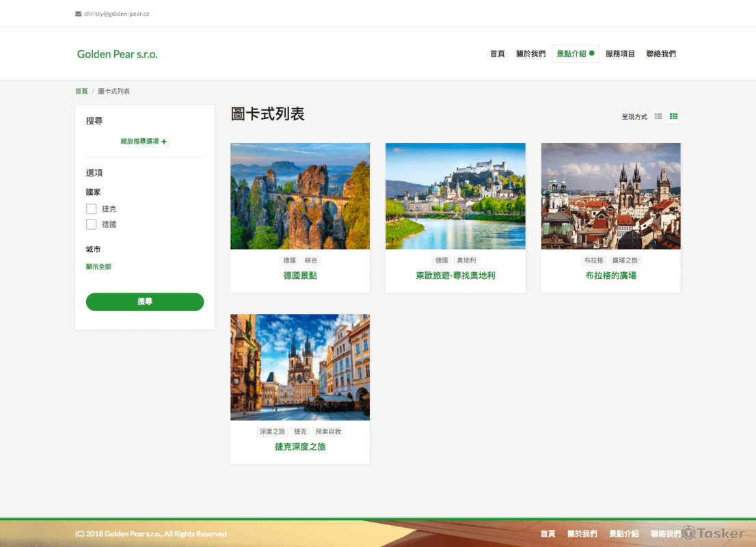756x547 pixels.
Task: Click the Tasker logo in the footer
Action: [715, 533]
